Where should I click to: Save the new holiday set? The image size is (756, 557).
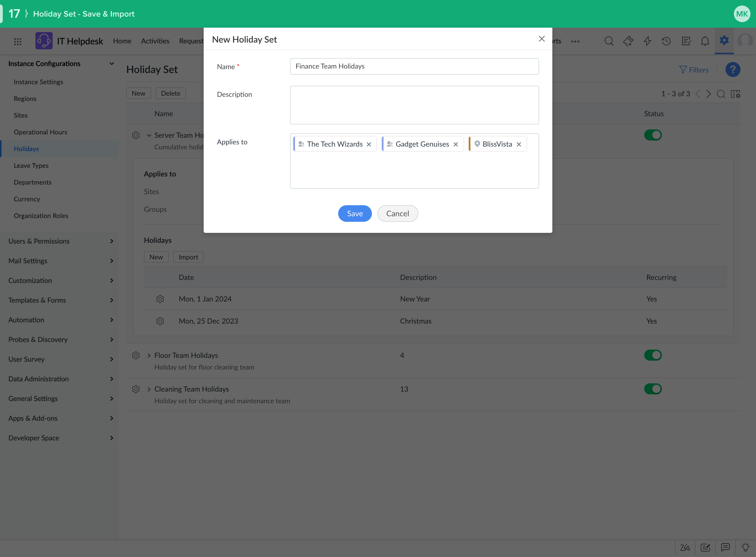click(x=355, y=214)
